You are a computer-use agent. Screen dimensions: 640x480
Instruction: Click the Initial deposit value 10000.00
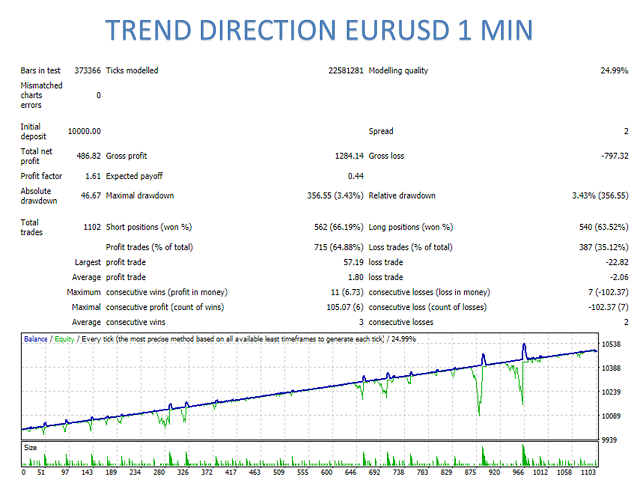tap(84, 131)
